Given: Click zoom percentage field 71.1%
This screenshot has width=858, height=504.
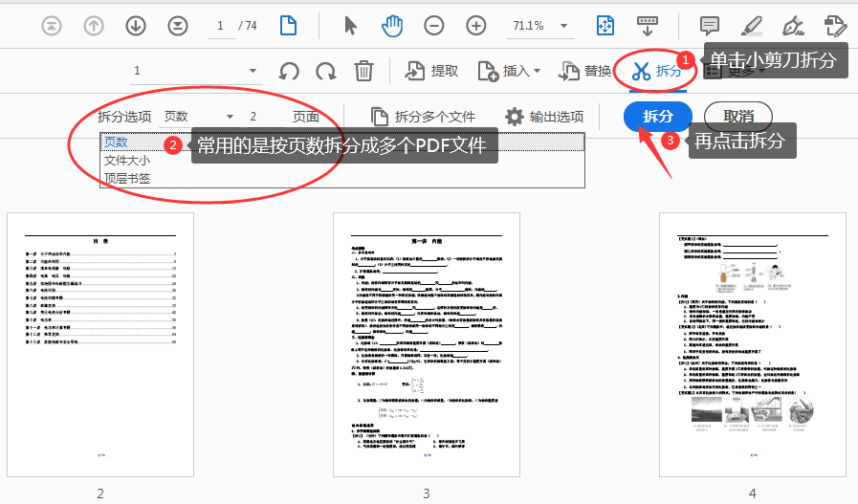Looking at the screenshot, I should (529, 26).
